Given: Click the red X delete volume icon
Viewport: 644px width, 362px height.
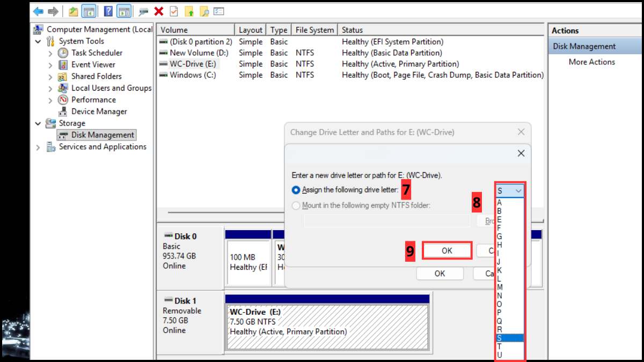Looking at the screenshot, I should [x=158, y=11].
